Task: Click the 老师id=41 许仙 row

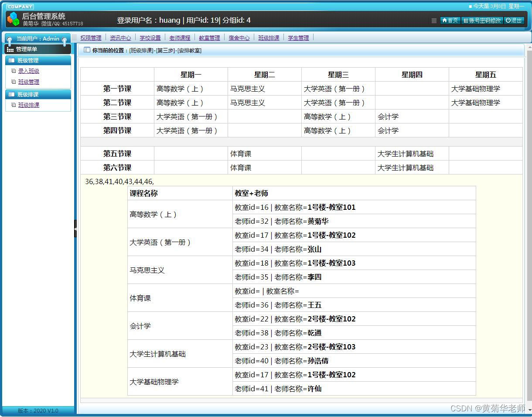Action: click(x=354, y=389)
